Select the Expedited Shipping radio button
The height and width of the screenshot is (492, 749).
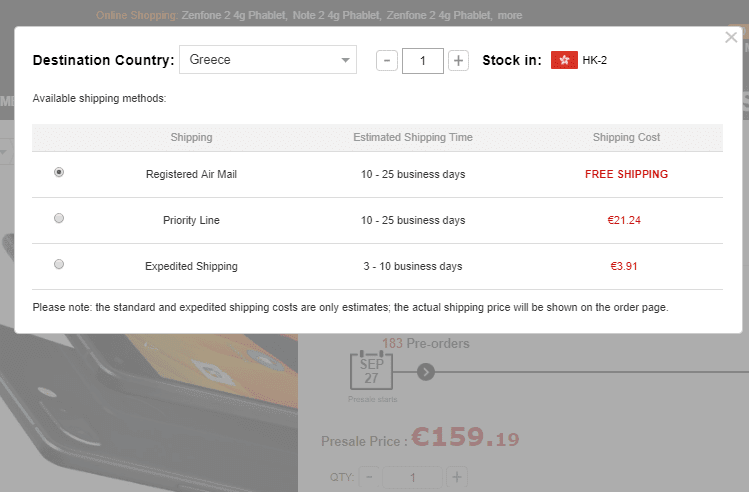(59, 264)
